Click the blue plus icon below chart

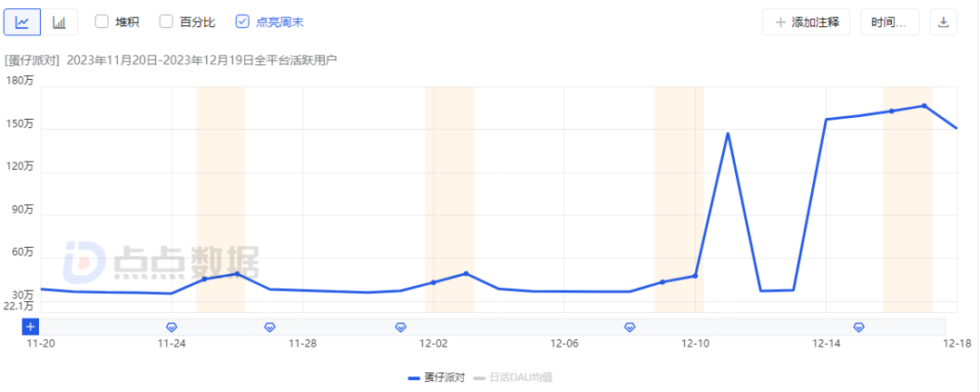[30, 327]
